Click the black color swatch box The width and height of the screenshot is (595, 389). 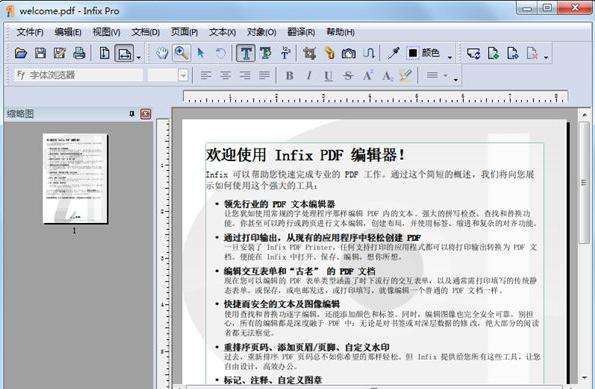pos(413,53)
